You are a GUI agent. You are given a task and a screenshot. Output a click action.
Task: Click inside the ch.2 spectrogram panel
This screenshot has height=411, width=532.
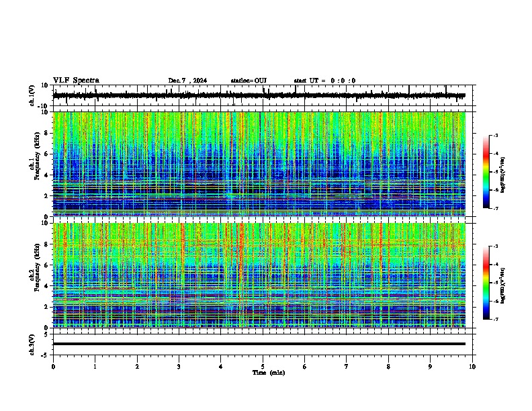(259, 275)
